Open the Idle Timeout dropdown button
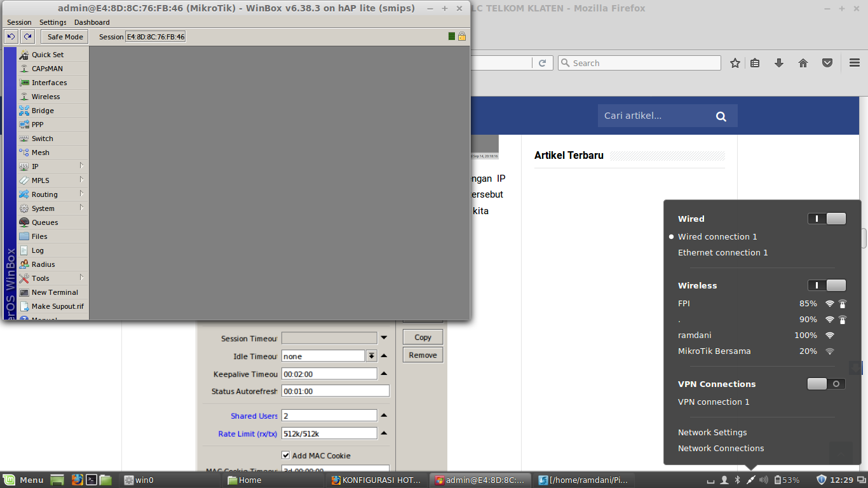The image size is (868, 488). (372, 356)
